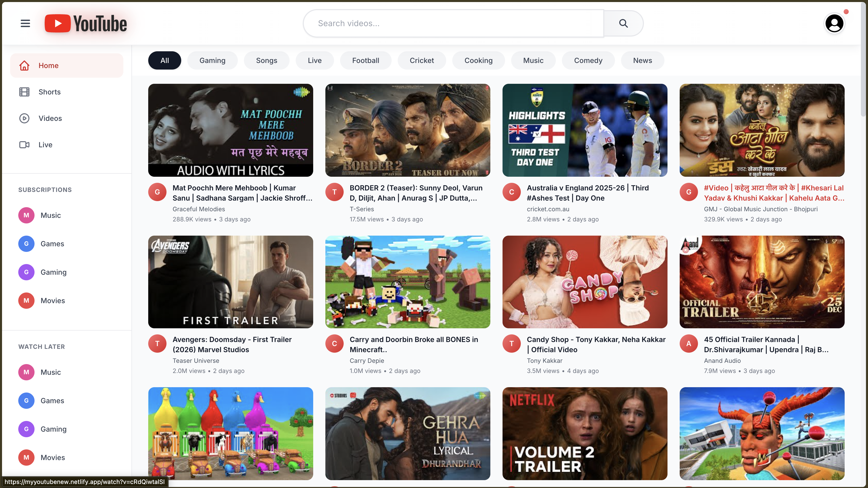The image size is (868, 488).
Task: Go to the Live section in sidebar
Action: point(45,144)
